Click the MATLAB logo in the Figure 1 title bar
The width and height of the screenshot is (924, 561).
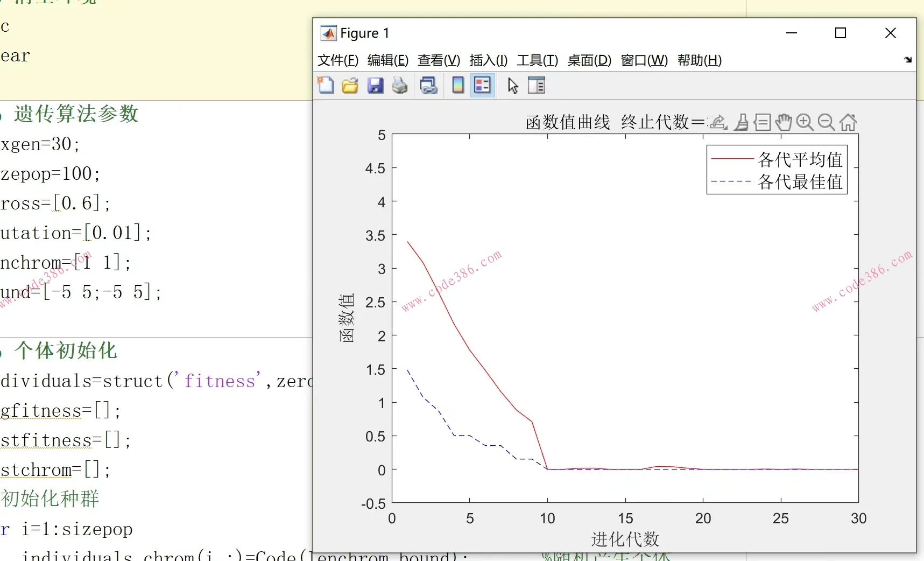(328, 33)
